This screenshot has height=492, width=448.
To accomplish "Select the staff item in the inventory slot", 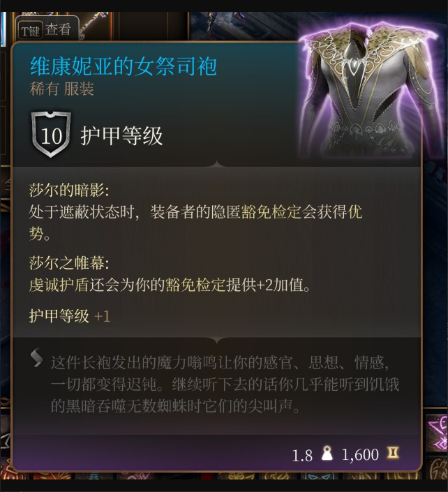I will point(93,25).
